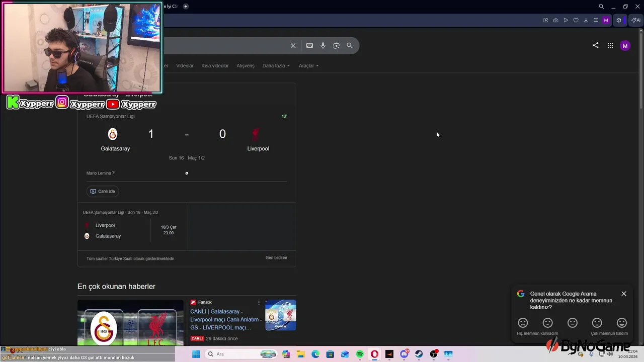Open a new browser tab
Viewport: 644px width, 362px height.
click(x=186, y=7)
